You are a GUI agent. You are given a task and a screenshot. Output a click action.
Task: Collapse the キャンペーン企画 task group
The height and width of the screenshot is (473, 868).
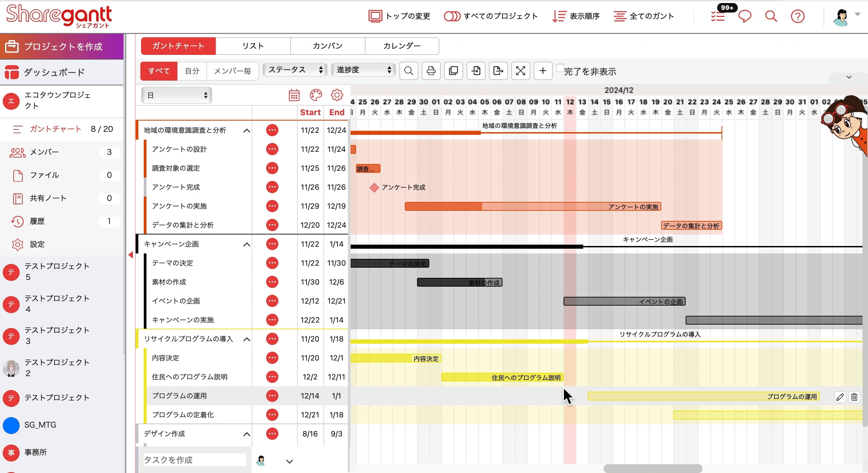[247, 244]
